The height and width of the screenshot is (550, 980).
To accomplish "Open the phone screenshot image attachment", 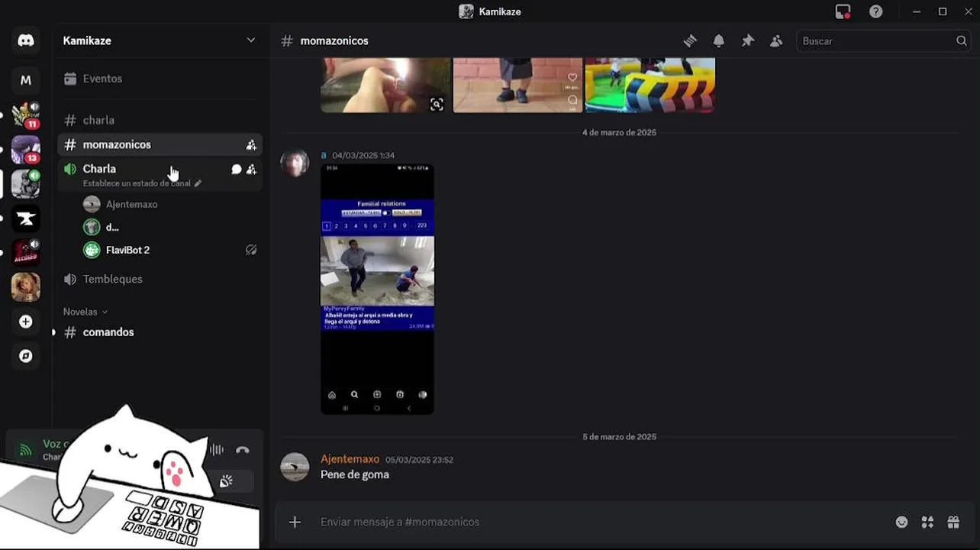I will (x=377, y=289).
